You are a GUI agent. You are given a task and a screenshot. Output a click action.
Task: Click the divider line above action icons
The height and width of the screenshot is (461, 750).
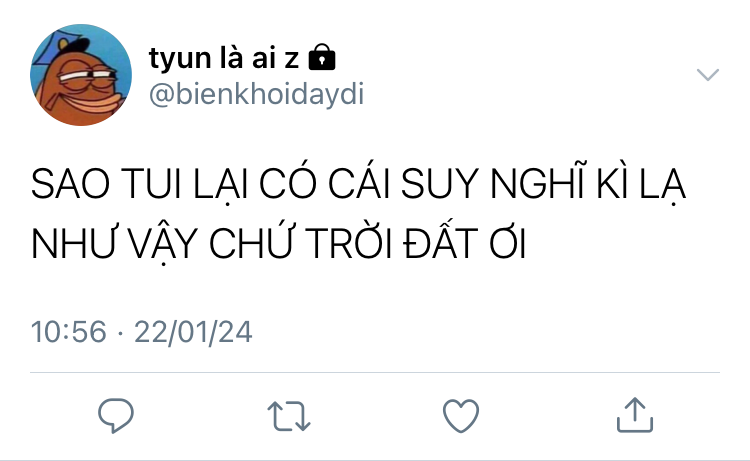pos(375,372)
